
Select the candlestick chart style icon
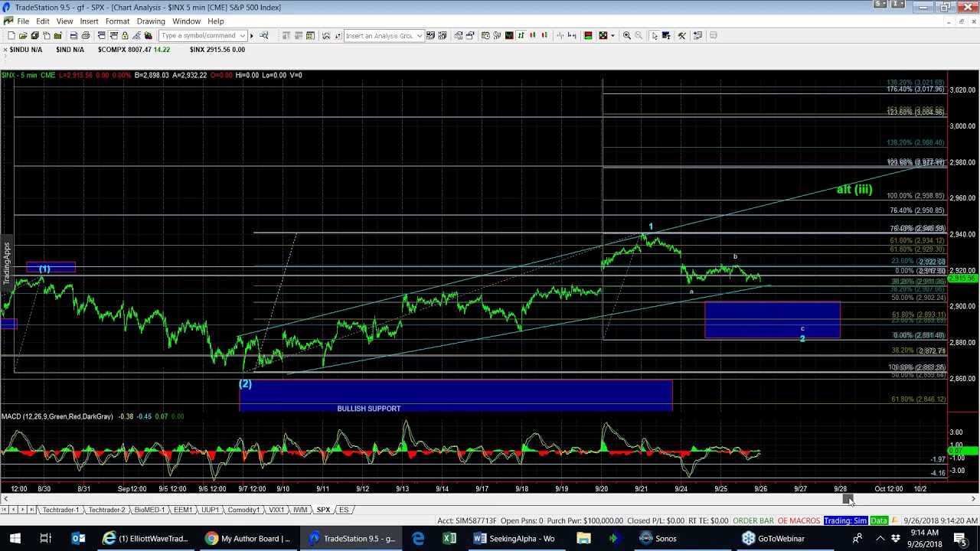[532, 35]
